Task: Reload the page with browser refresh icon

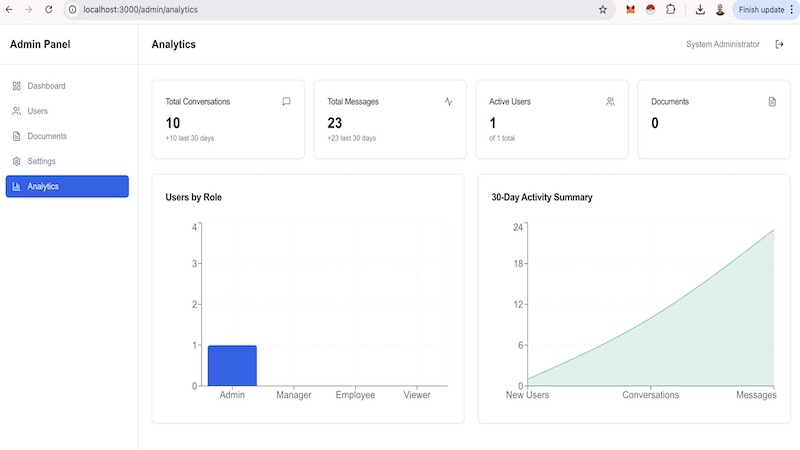Action: pyautogui.click(x=48, y=9)
